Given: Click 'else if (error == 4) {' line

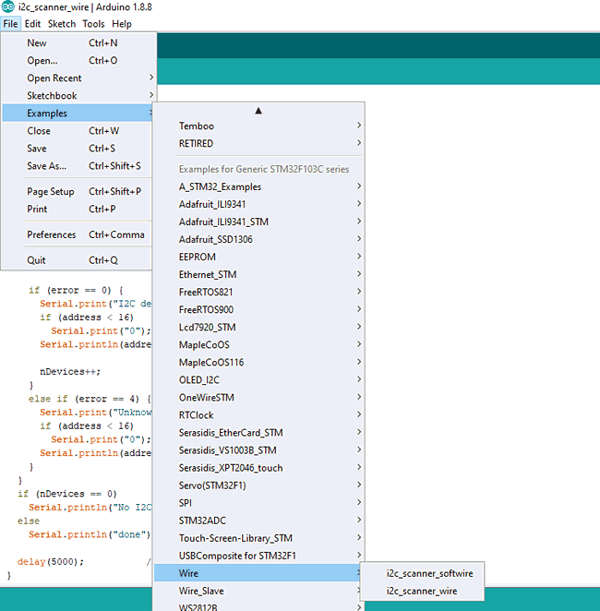Looking at the screenshot, I should (90, 399).
